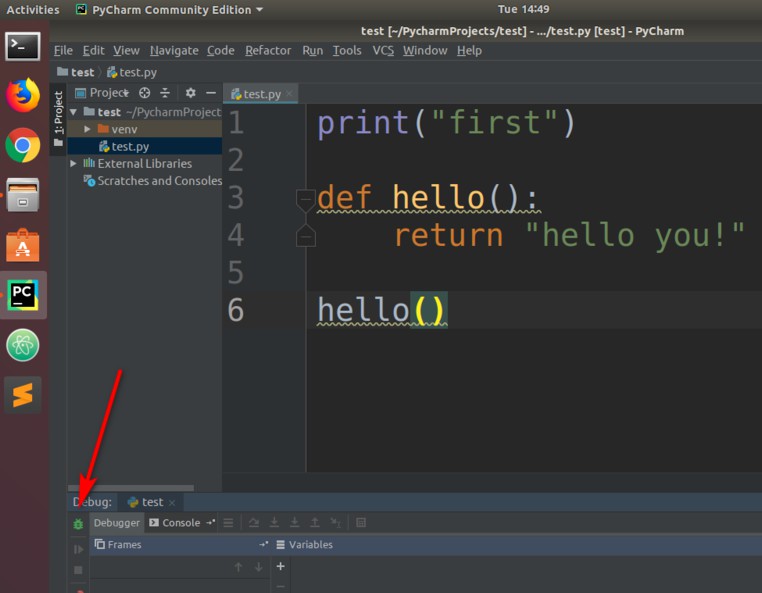Click the Evaluate Expression calculator icon
This screenshot has height=593, width=762.
pos(361,523)
